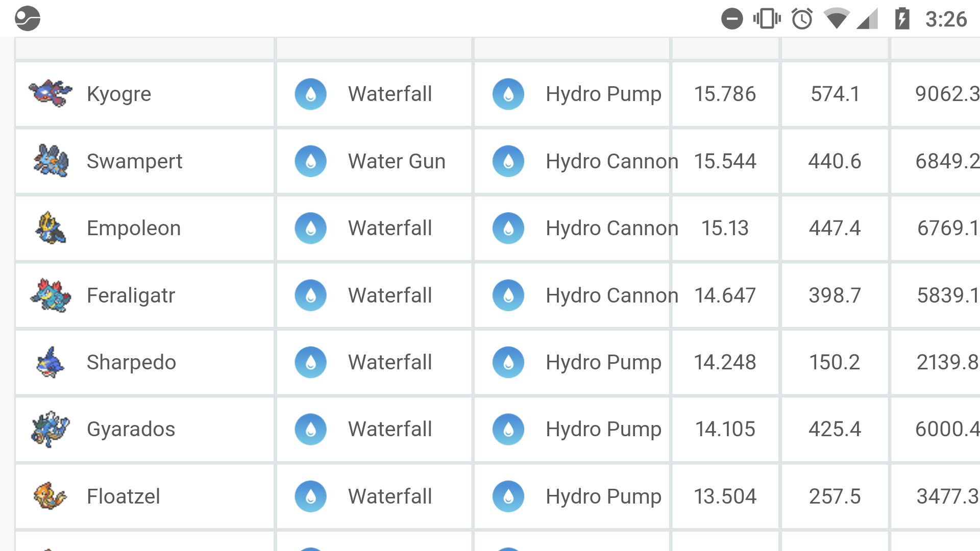This screenshot has width=980, height=551.
Task: Tap the Do Not Disturb status icon
Action: click(x=732, y=19)
